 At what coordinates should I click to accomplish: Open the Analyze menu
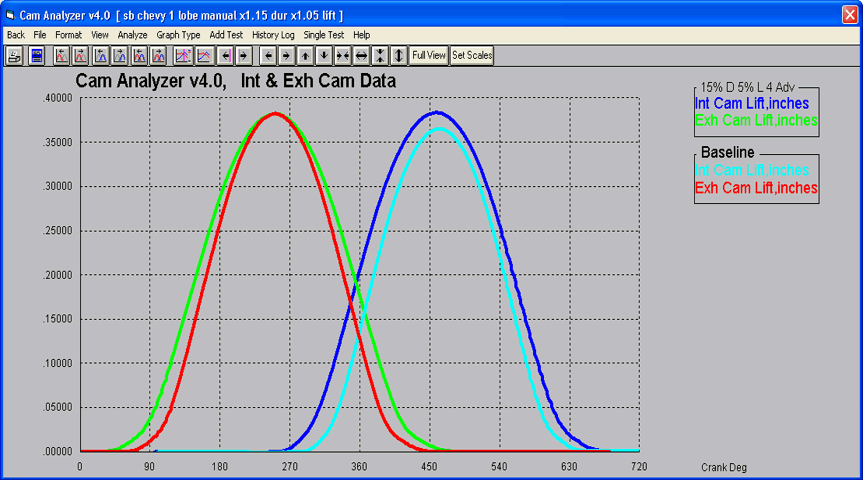(x=132, y=35)
